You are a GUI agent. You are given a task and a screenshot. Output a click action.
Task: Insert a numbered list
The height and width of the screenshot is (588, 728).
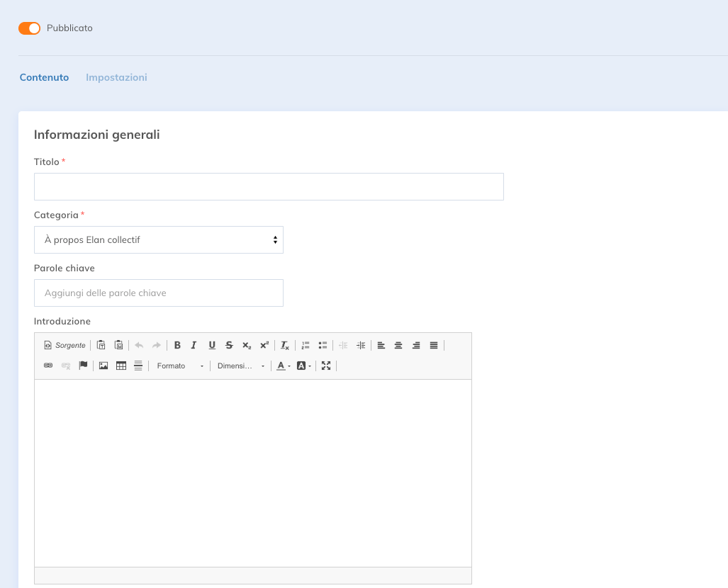coord(305,345)
